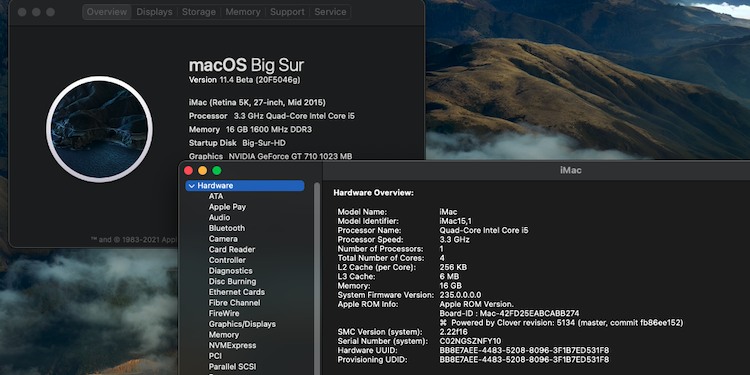The image size is (750, 375).
Task: Click the Total Number of Cores value
Action: pos(442,258)
